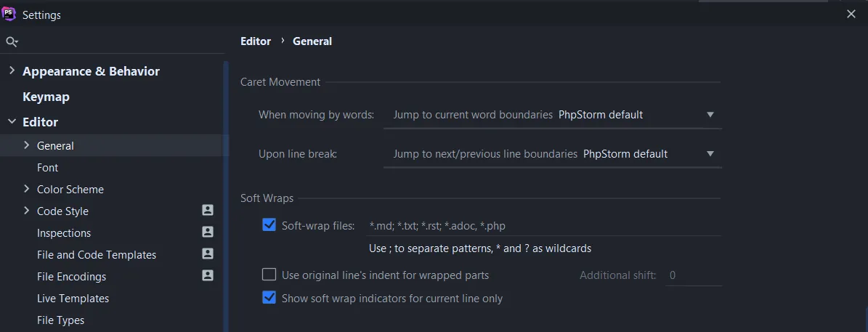Click the PhpStorm logo icon in title bar
The width and height of the screenshot is (868, 332).
[9, 15]
